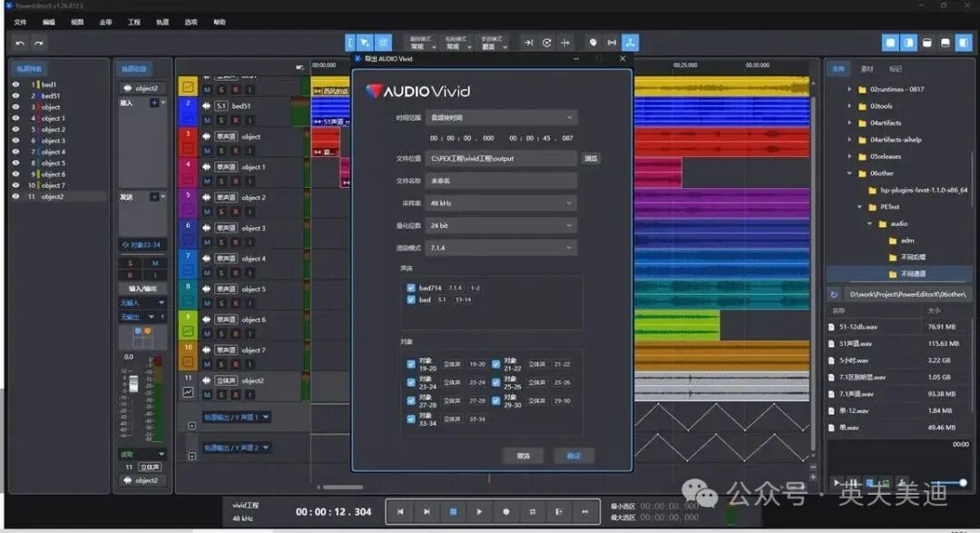Uncheck the object 21-22 checkbox
The image size is (980, 533).
coord(495,364)
